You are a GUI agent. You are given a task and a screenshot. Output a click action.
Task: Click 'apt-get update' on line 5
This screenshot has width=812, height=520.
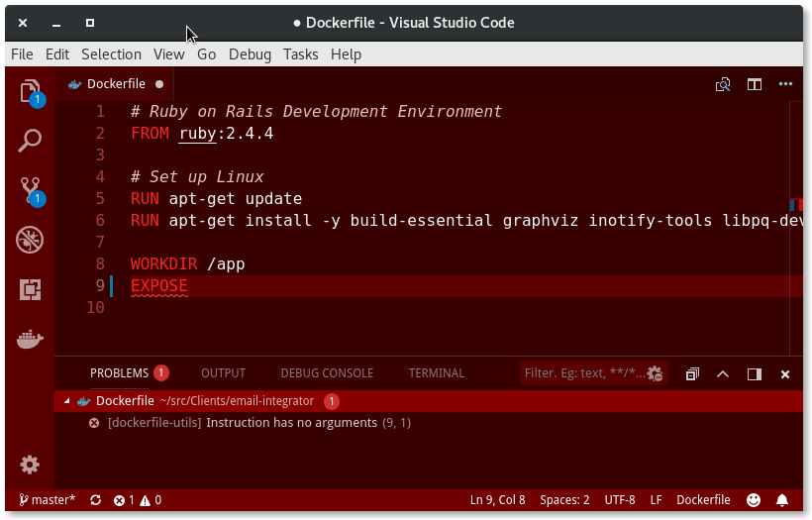tap(235, 199)
